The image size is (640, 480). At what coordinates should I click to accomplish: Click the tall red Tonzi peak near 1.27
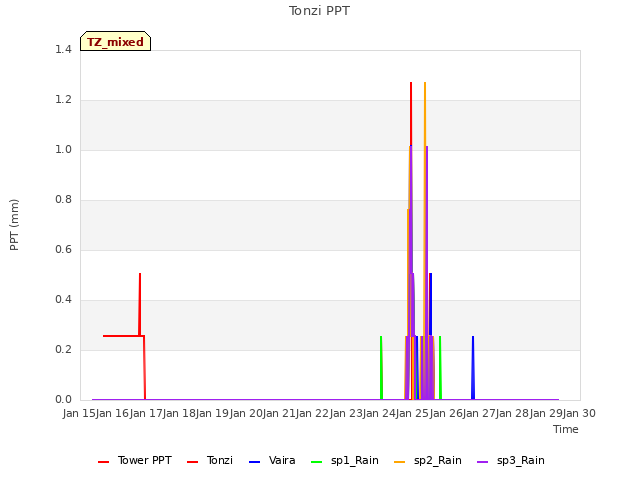(x=411, y=113)
